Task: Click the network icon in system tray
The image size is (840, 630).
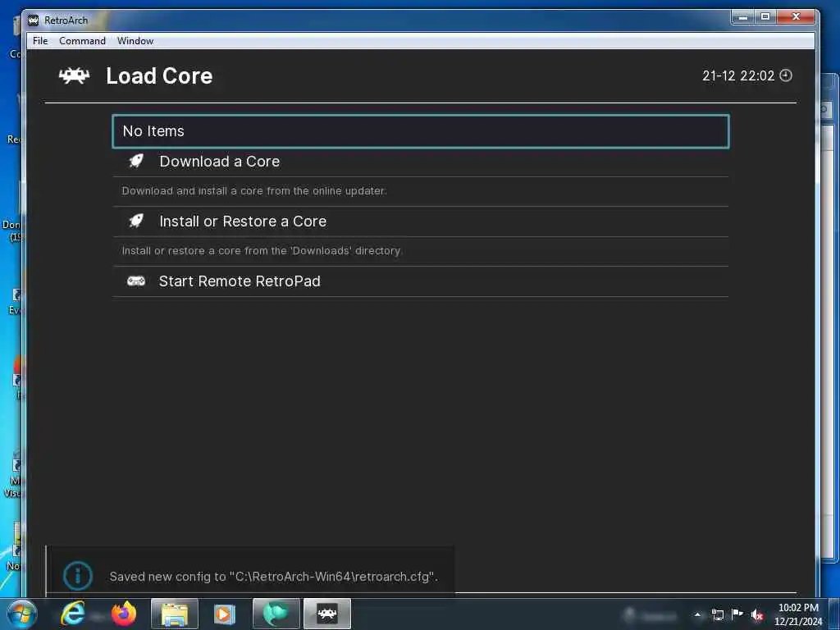Action: 717,615
